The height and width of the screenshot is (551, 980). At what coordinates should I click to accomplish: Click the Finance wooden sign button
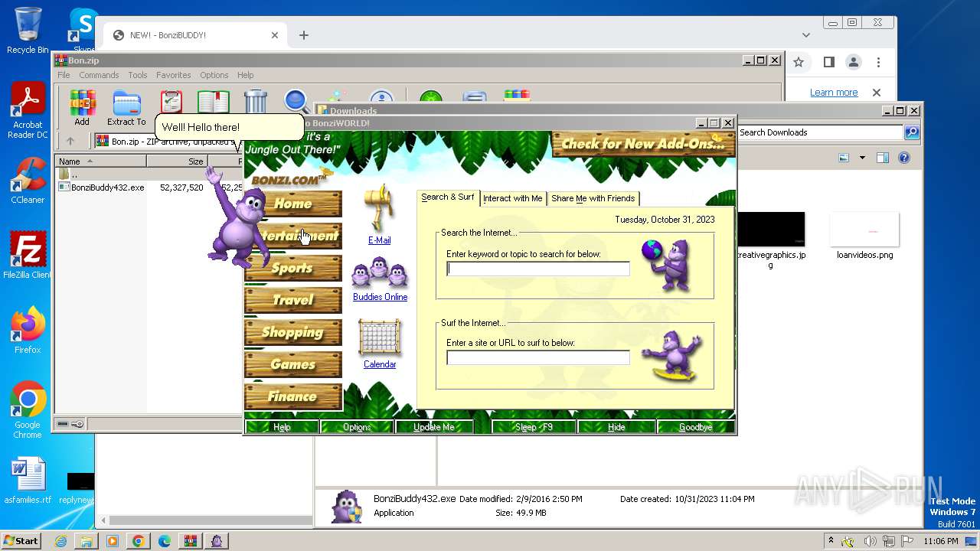click(x=293, y=397)
